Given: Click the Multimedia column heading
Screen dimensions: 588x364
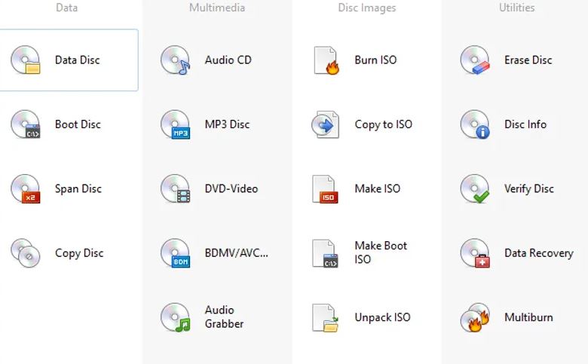Looking at the screenshot, I should pos(217,8).
